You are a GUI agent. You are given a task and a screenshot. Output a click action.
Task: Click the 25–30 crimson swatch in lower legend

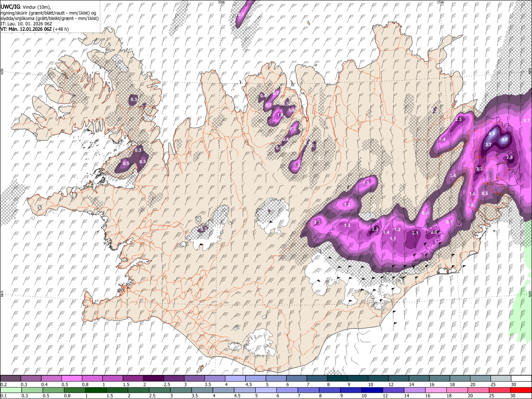(500, 390)
